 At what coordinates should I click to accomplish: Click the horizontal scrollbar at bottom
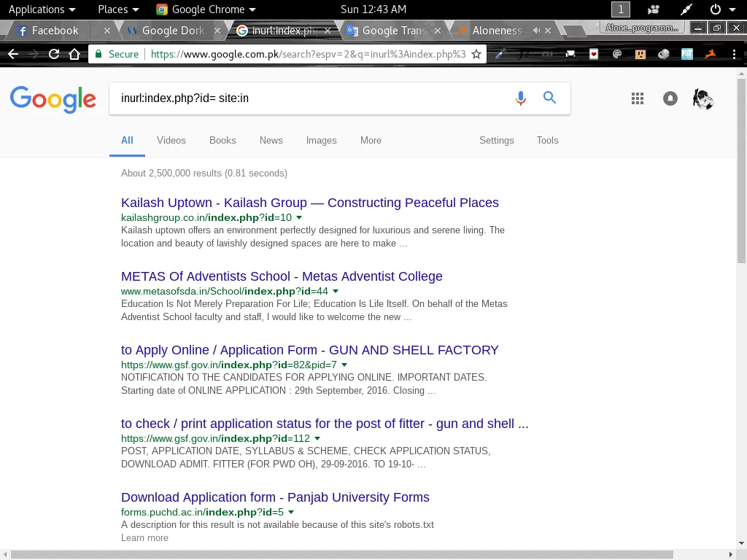tap(342, 555)
